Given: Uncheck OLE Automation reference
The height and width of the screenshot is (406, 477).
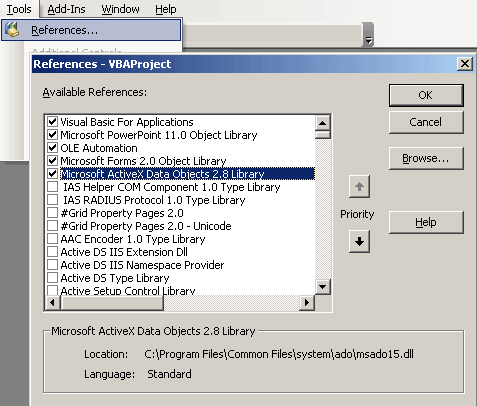Looking at the screenshot, I should (52, 148).
